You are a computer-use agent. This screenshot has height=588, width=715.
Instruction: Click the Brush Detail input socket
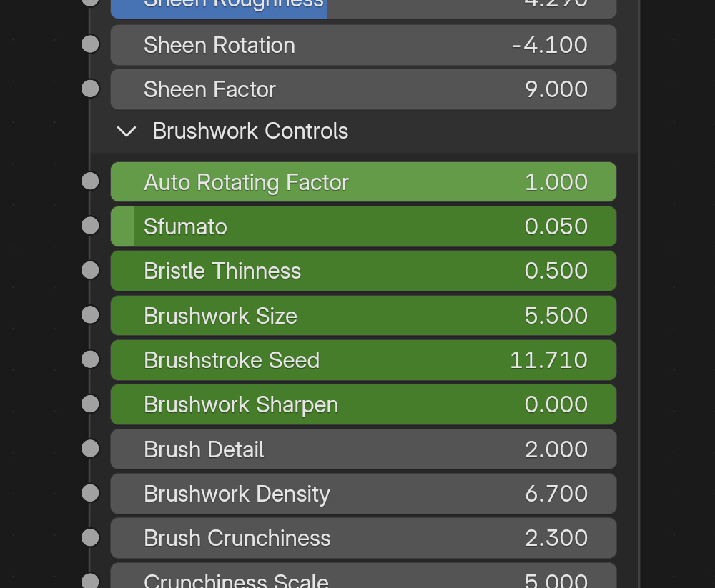90,449
